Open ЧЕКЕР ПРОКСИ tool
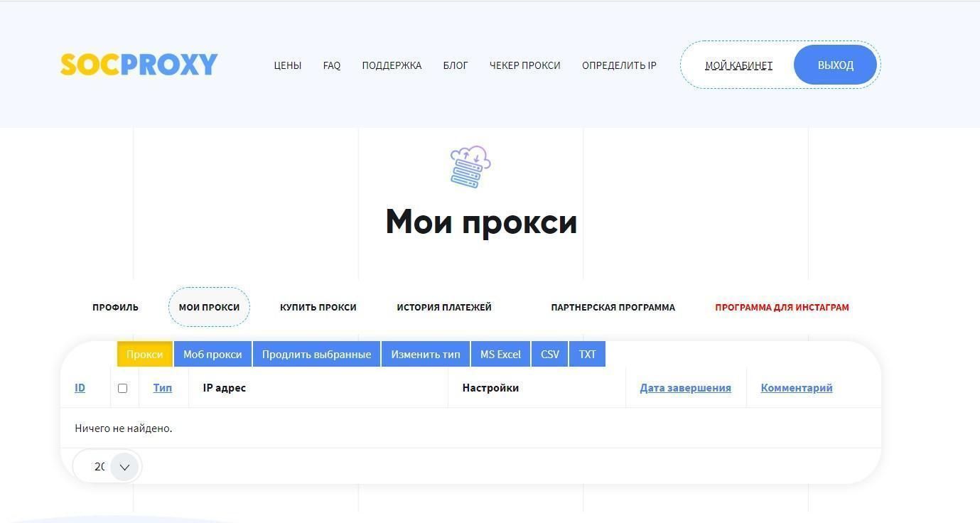The width and height of the screenshot is (980, 523). click(525, 65)
